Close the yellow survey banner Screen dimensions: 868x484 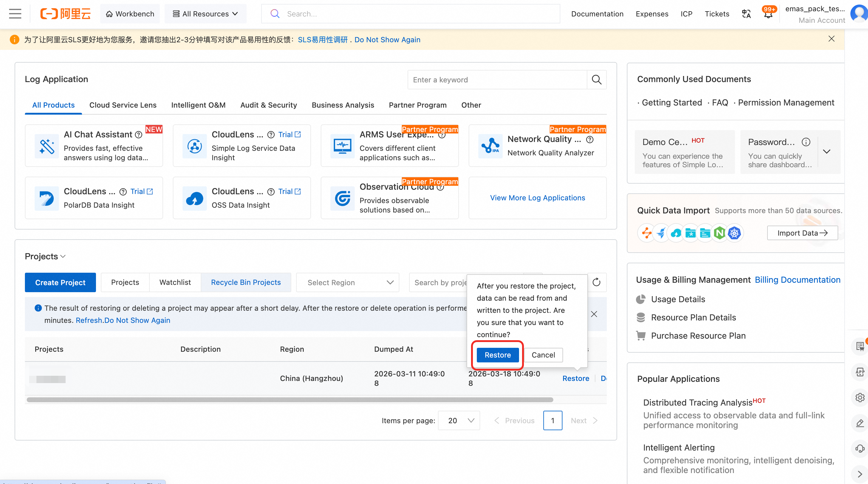831,39
